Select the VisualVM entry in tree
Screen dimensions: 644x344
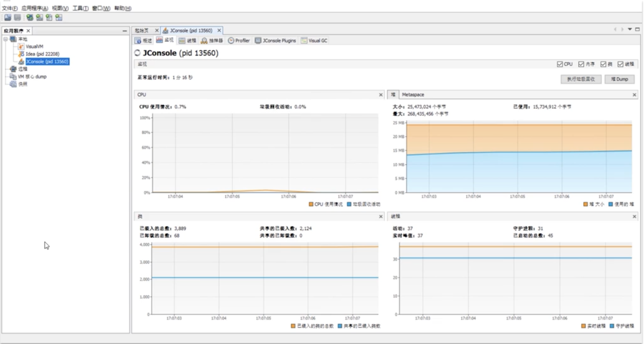[34, 46]
